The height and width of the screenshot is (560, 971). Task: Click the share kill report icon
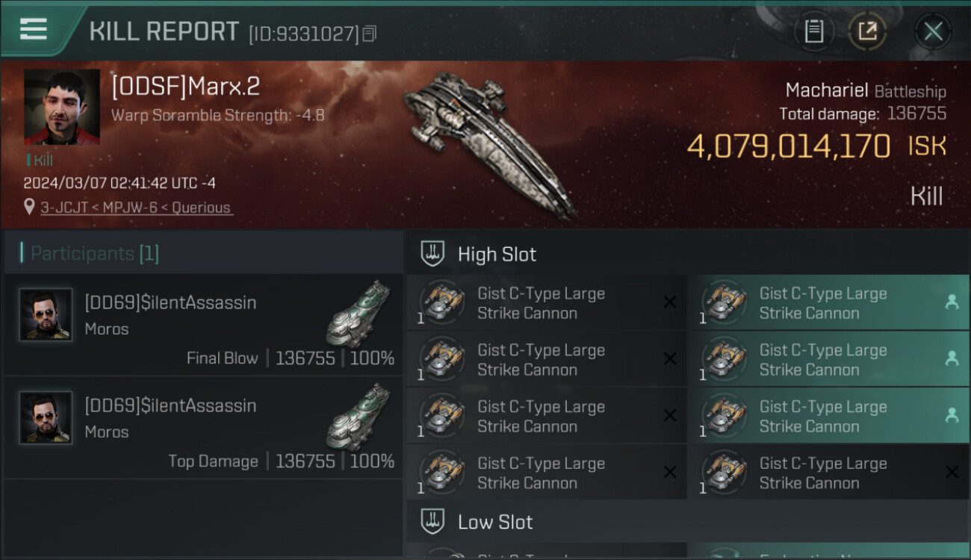(x=867, y=31)
